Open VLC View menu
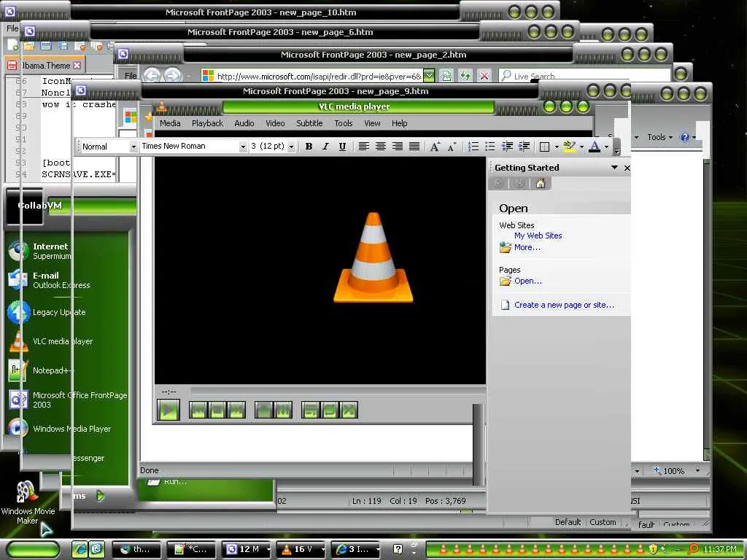Viewport: 747px width, 560px height. click(372, 123)
